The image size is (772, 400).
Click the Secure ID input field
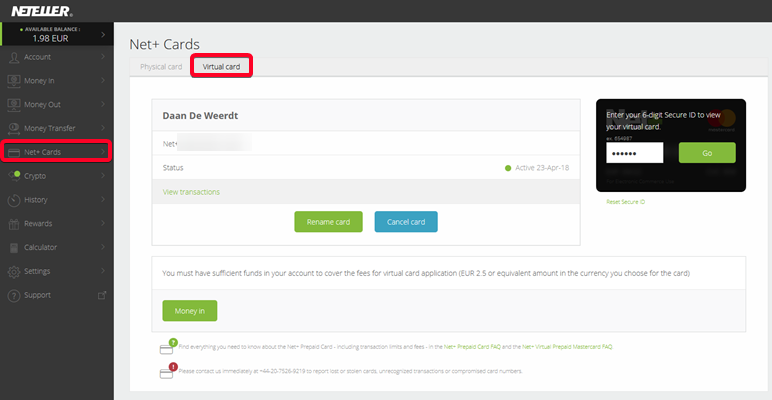point(635,153)
